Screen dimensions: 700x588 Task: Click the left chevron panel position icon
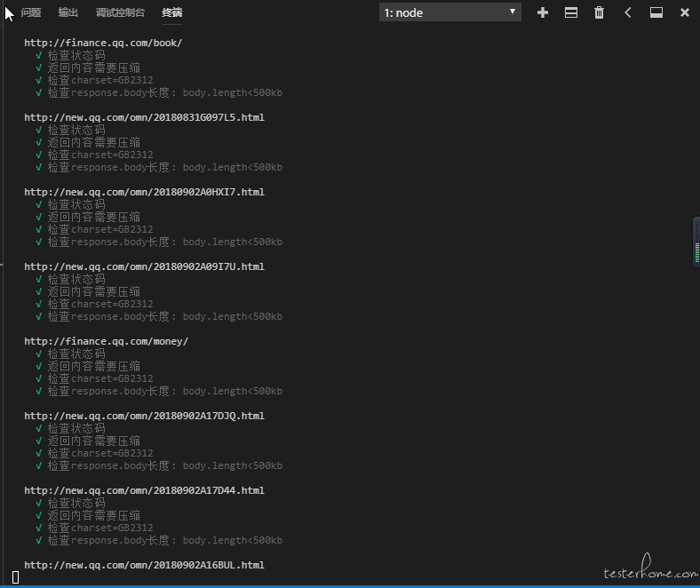[628, 12]
